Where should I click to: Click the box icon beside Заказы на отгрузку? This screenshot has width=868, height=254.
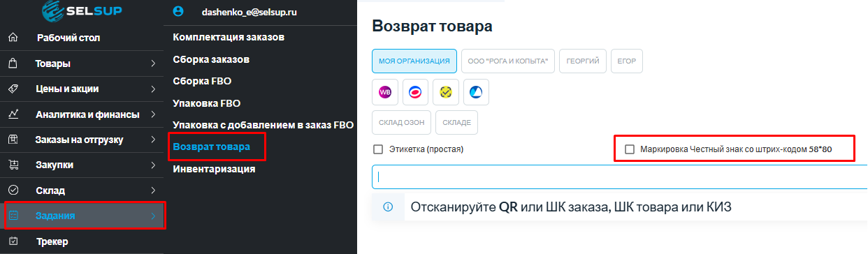coord(13,140)
